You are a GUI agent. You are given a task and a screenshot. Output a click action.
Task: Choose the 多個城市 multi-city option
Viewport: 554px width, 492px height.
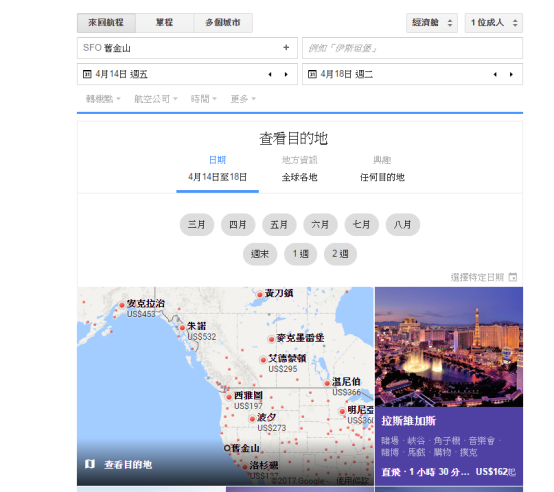click(223, 23)
